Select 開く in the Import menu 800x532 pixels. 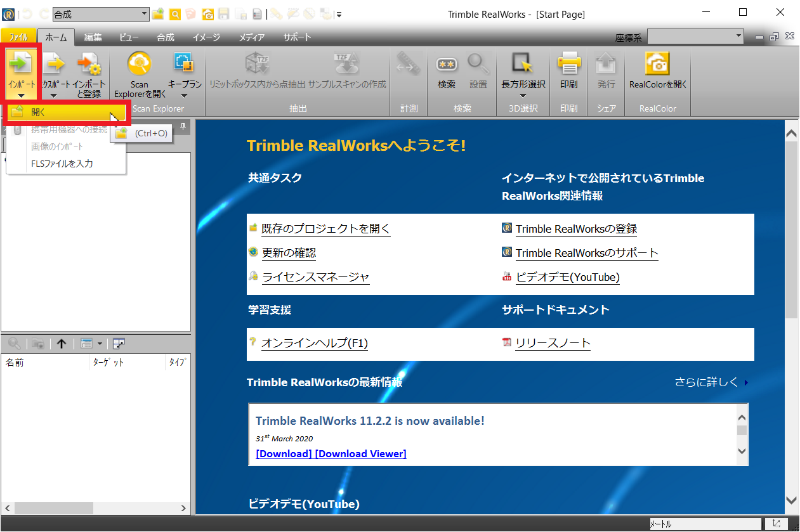pos(66,112)
